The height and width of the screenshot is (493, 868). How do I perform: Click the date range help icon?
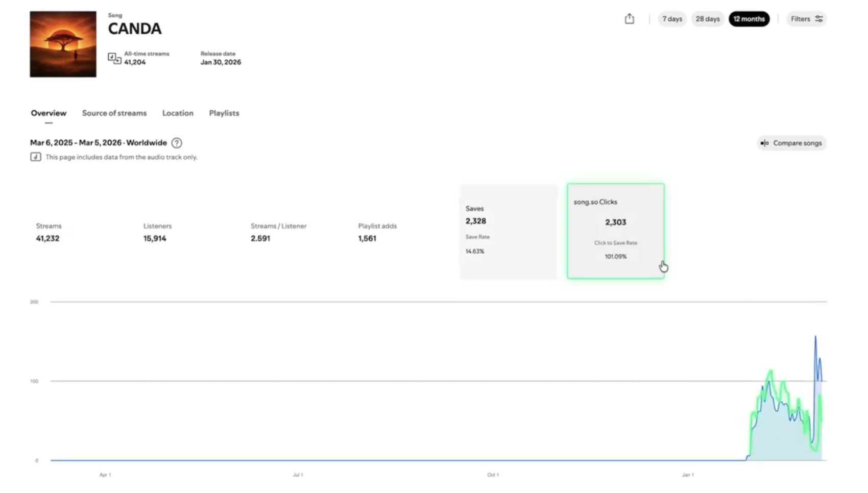coord(177,143)
